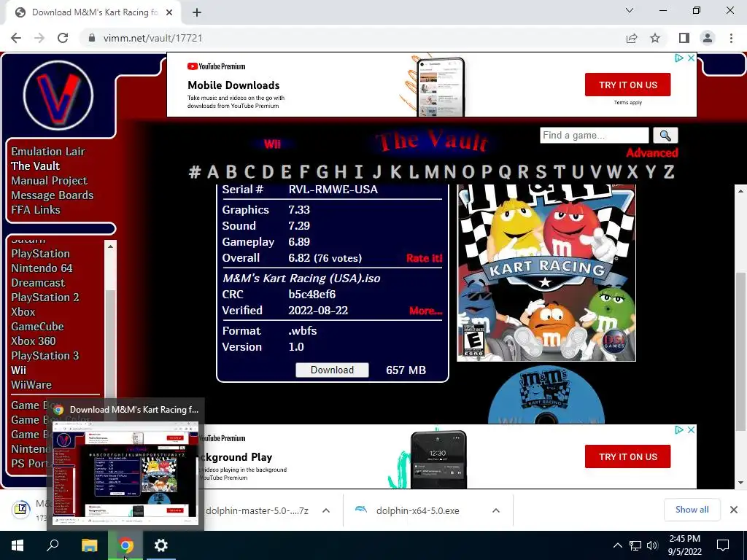Browse games starting with letter Z
The image size is (747, 560).
(669, 172)
